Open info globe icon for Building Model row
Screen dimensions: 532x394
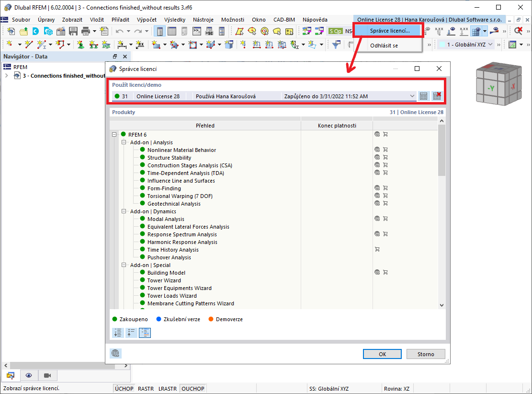click(377, 272)
